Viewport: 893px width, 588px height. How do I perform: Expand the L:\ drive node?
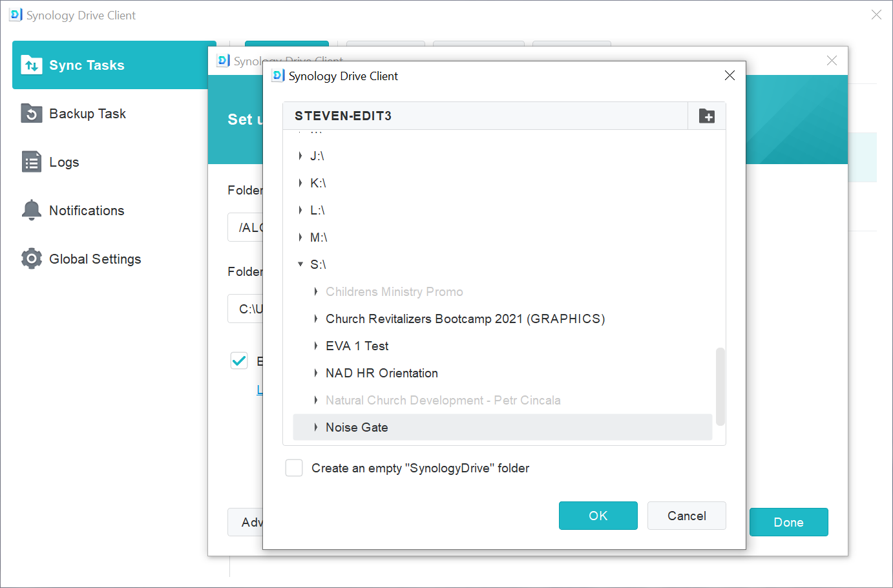coord(300,210)
